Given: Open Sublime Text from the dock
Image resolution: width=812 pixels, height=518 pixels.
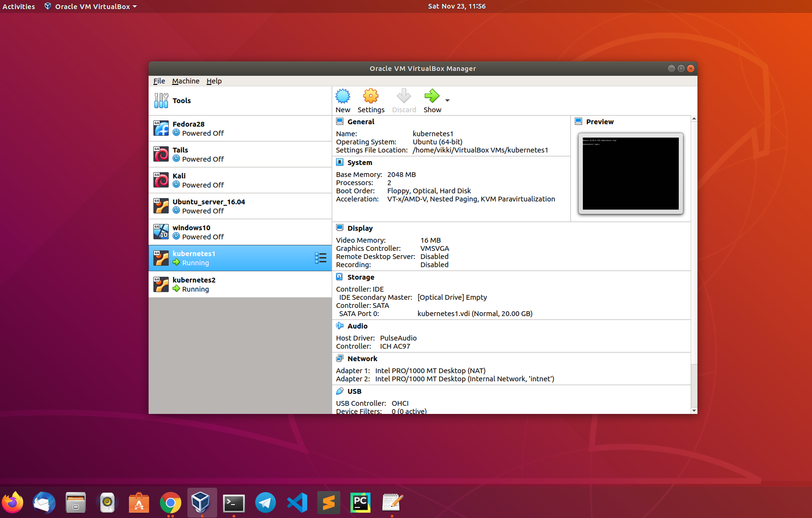Looking at the screenshot, I should pos(329,503).
